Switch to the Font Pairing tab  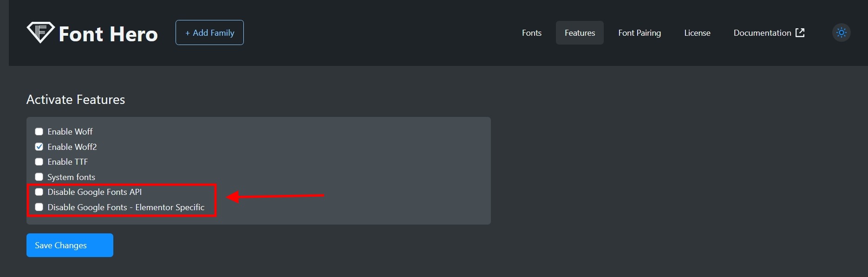point(639,33)
